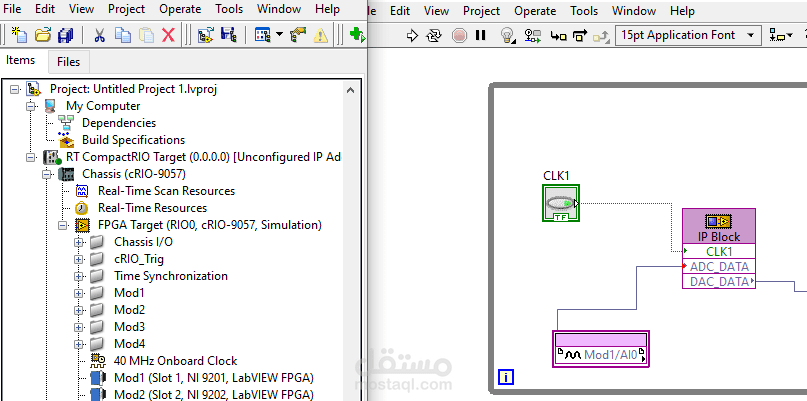Expand Mod1 folder
The width and height of the screenshot is (807, 401).
(x=79, y=293)
